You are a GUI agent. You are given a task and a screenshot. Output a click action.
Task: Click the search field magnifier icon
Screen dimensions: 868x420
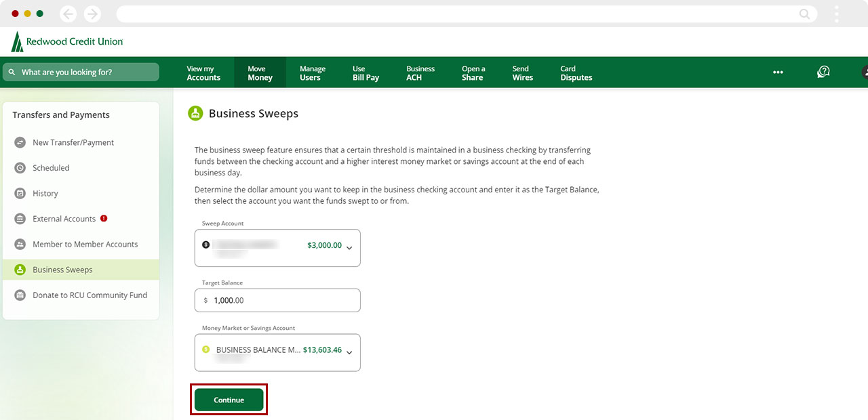pyautogui.click(x=12, y=72)
